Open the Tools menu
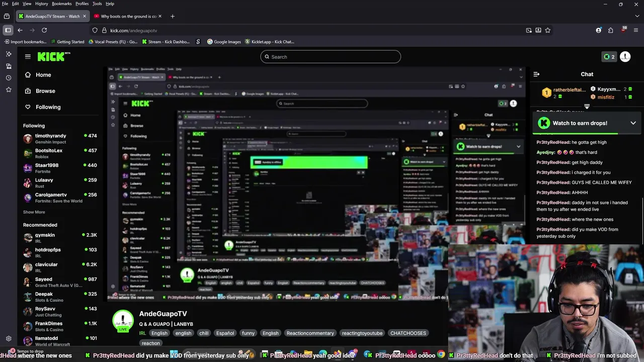This screenshot has width=644, height=362. coord(97,4)
